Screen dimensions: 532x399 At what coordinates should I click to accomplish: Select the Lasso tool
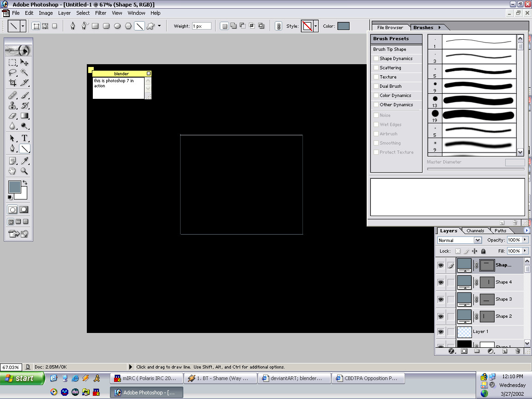pos(12,72)
